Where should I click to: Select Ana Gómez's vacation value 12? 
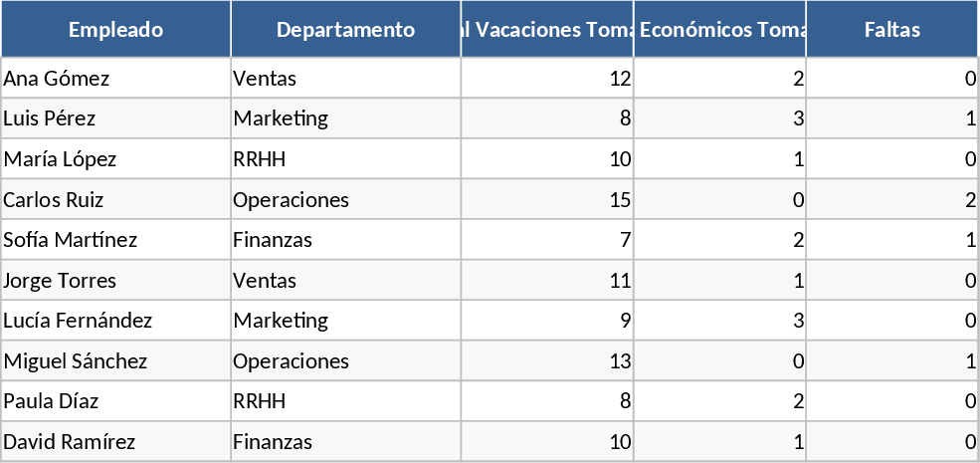pos(547,79)
